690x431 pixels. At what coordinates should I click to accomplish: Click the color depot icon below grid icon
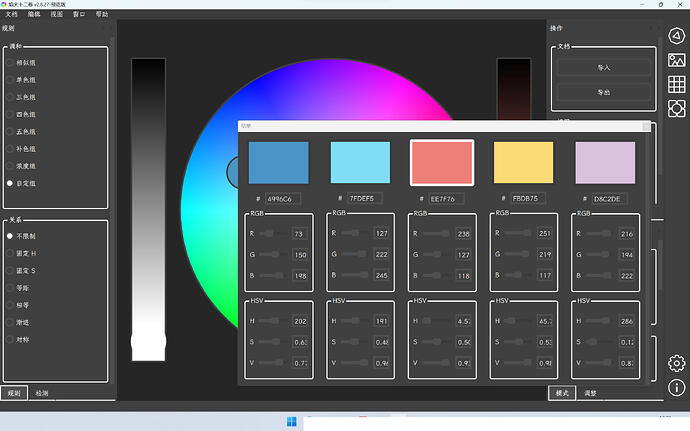pos(676,107)
